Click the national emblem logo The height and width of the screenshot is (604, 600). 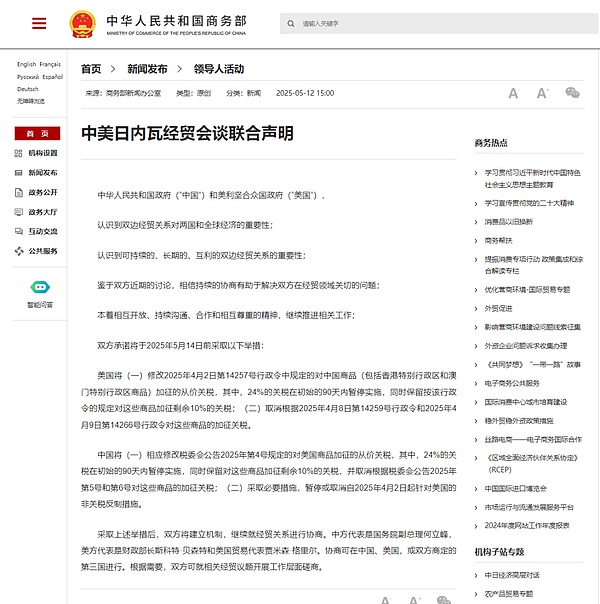tap(78, 22)
